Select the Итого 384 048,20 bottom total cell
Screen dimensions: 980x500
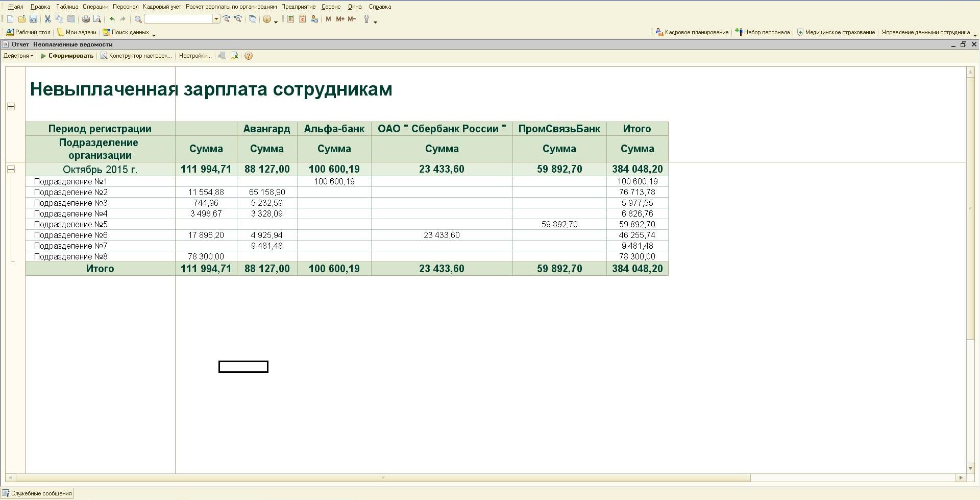pyautogui.click(x=638, y=269)
